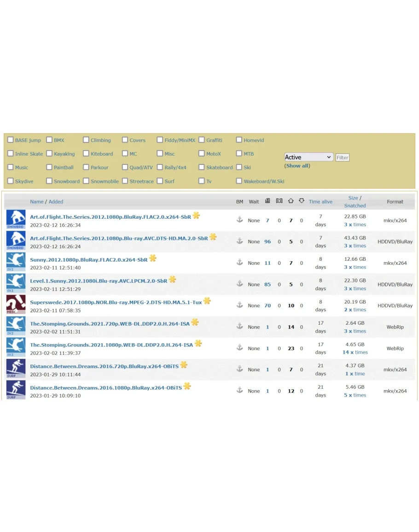Bookmark Distance.Between.Dreams 1080p via anchor icon

pyautogui.click(x=239, y=390)
